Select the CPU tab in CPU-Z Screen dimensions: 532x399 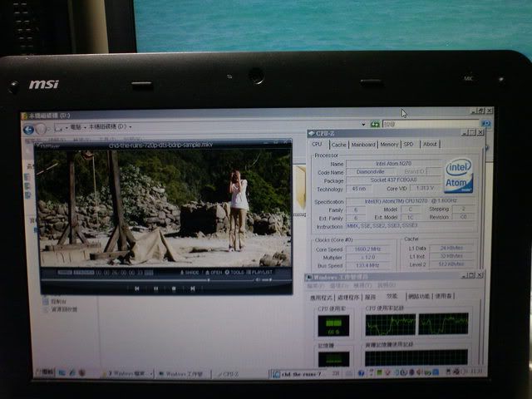[317, 144]
